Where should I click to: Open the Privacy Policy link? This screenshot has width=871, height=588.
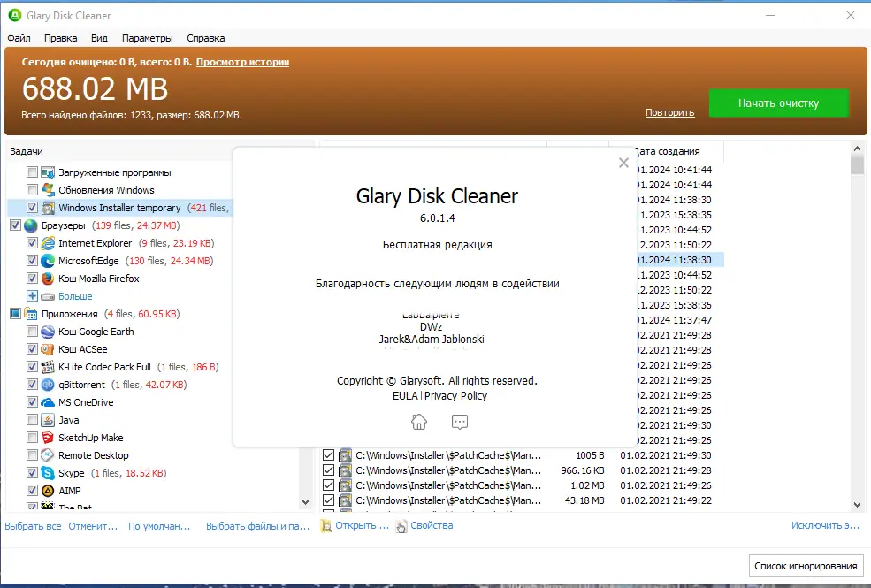[455, 396]
